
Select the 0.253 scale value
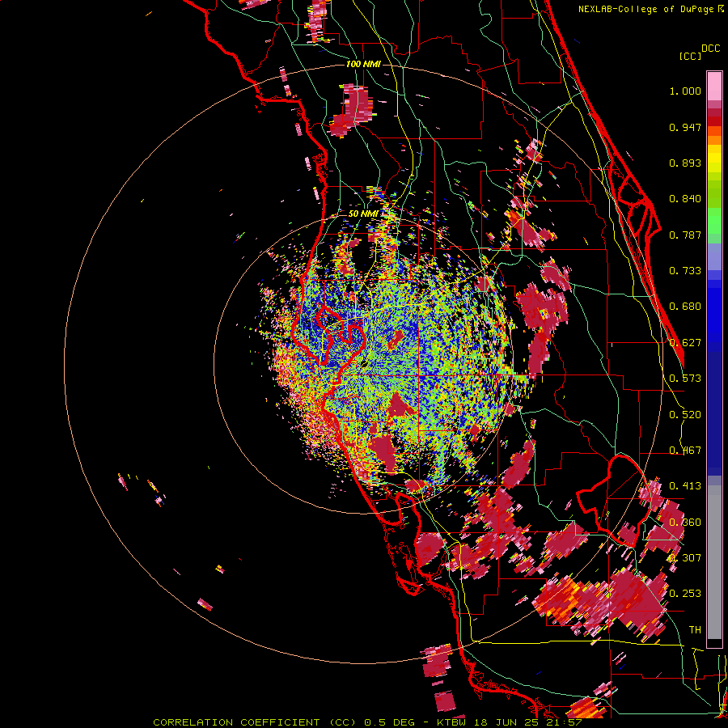coord(685,594)
